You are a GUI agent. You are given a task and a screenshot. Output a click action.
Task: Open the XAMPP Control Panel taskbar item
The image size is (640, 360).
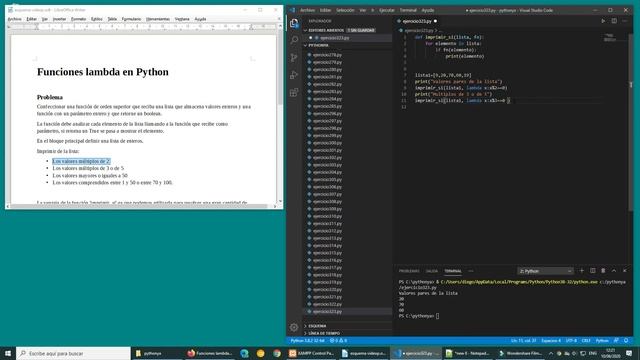click(x=311, y=353)
